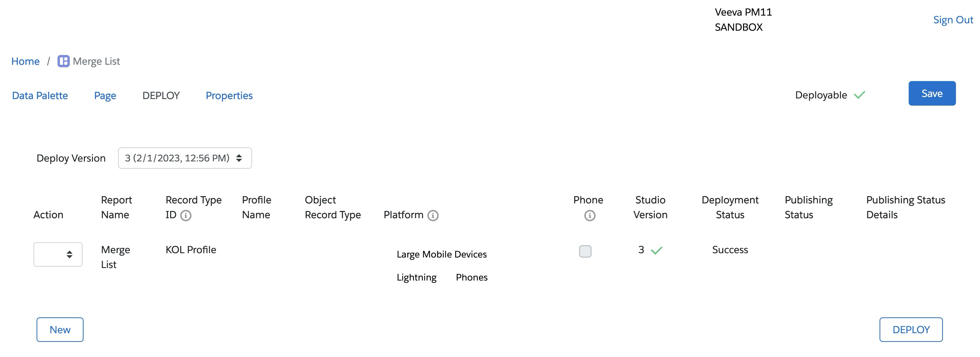The height and width of the screenshot is (357, 980).
Task: Click the Record Type ID info icon
Action: pyautogui.click(x=186, y=216)
